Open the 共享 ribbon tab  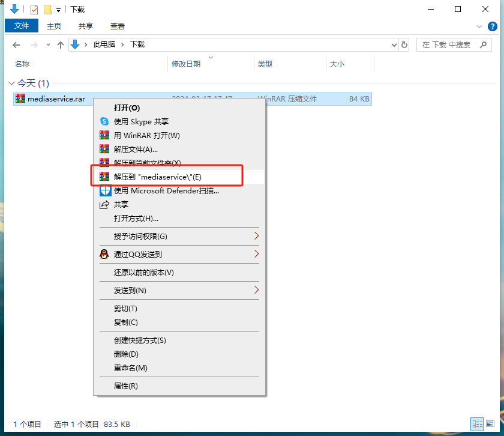coord(85,26)
